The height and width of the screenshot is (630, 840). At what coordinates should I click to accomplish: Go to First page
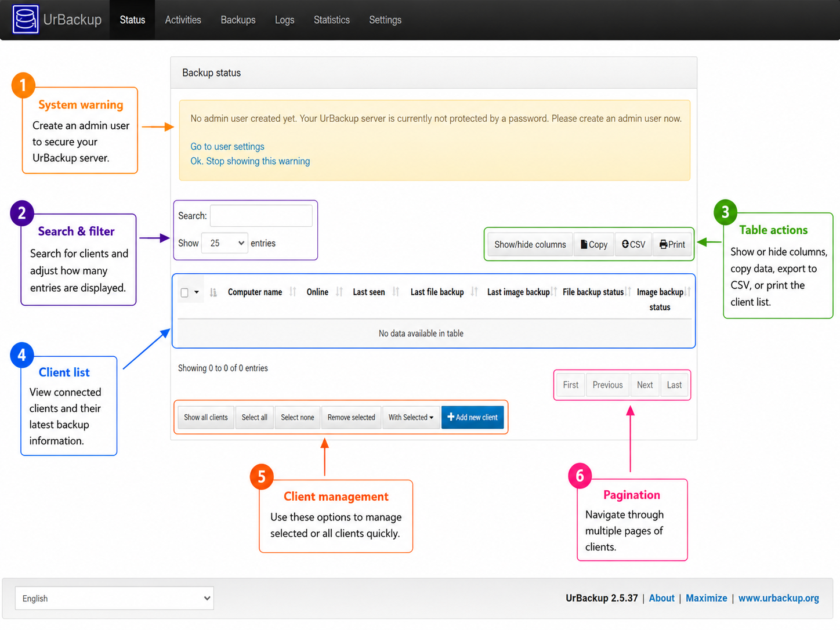point(571,385)
